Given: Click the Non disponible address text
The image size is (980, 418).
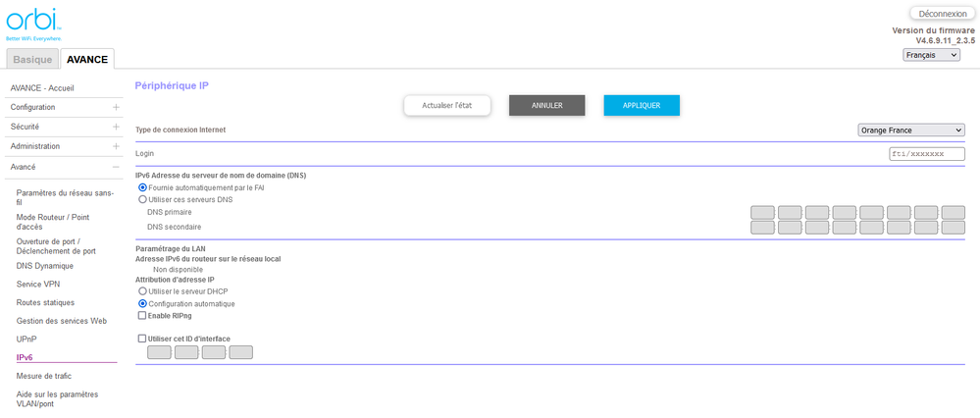Looking at the screenshot, I should coord(179,269).
